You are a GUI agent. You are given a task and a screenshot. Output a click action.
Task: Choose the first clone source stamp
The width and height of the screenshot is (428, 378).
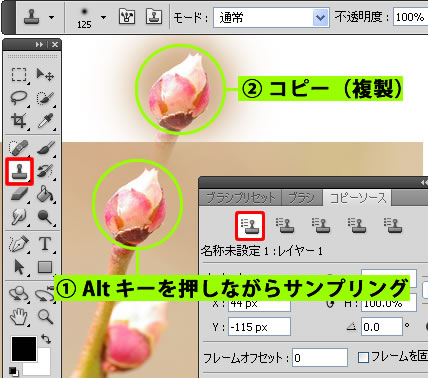coord(250,226)
